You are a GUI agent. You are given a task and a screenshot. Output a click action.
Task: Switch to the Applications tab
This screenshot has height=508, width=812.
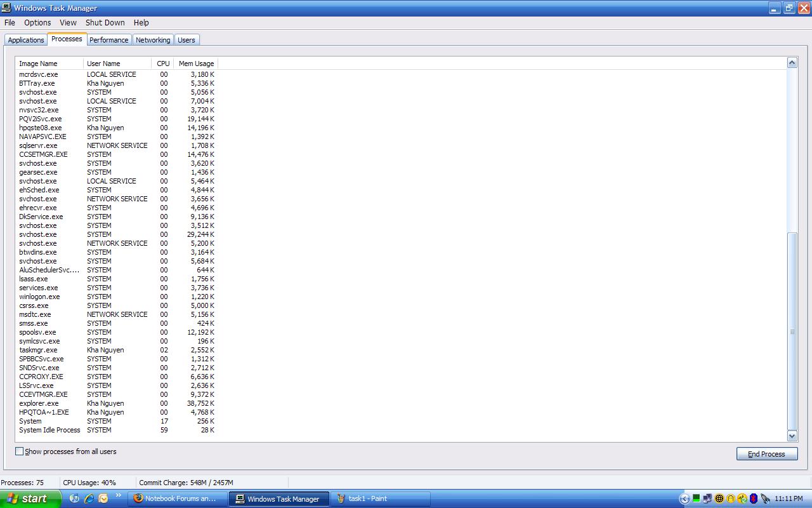[26, 40]
